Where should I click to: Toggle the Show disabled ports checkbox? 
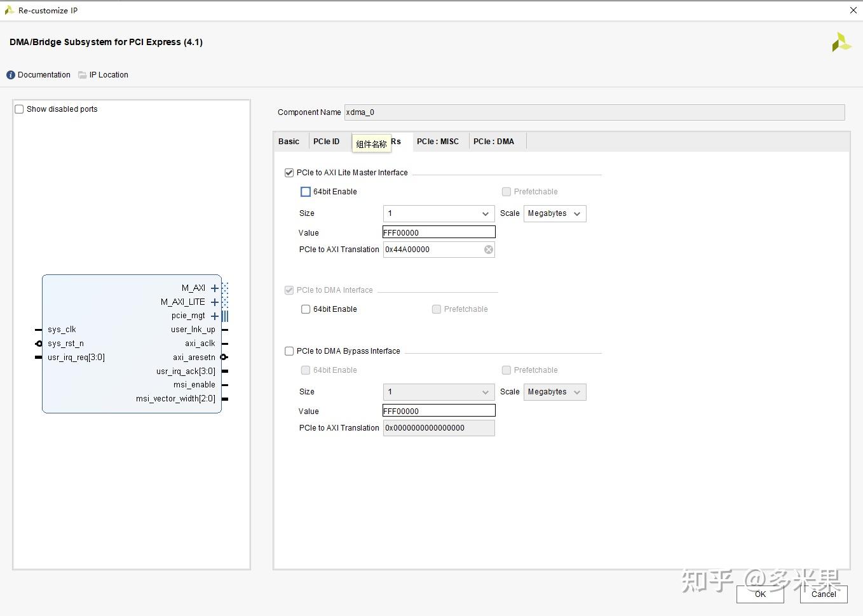tap(19, 109)
